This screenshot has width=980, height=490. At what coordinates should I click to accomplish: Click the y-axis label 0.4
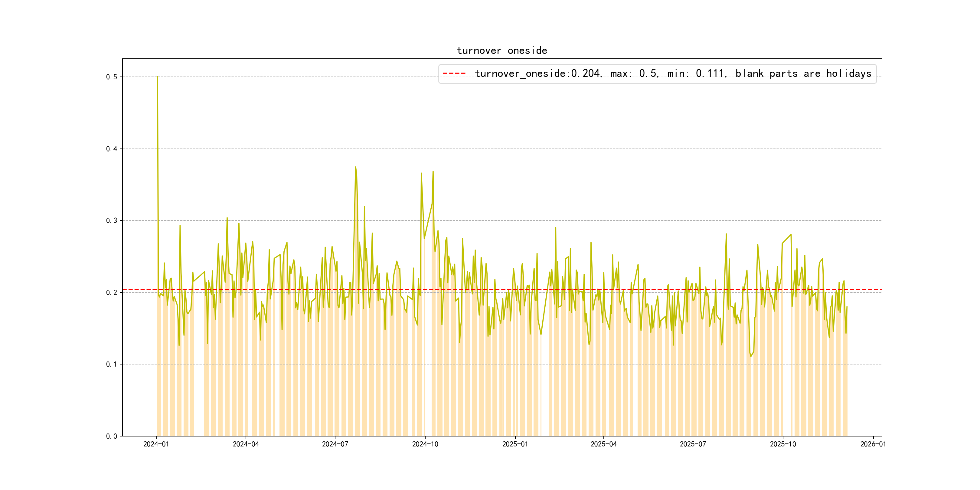coord(112,149)
